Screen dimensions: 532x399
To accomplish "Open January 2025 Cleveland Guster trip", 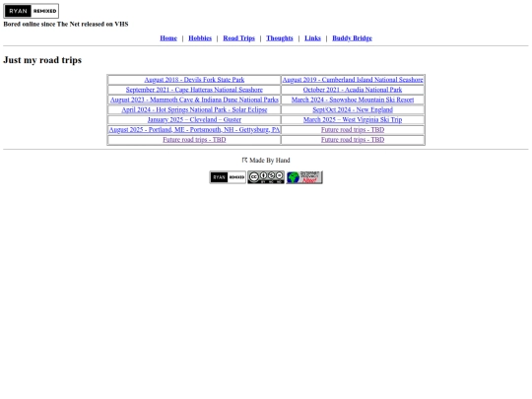I will coord(194,120).
